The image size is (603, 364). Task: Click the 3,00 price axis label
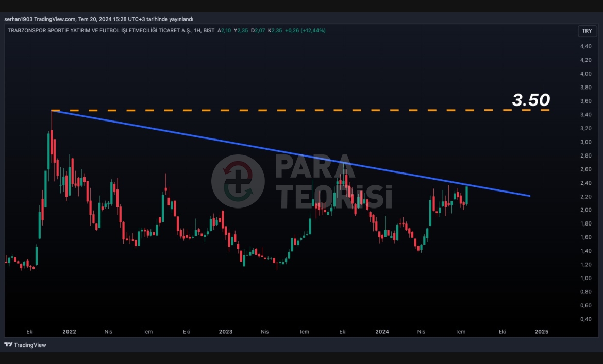pyautogui.click(x=585, y=142)
